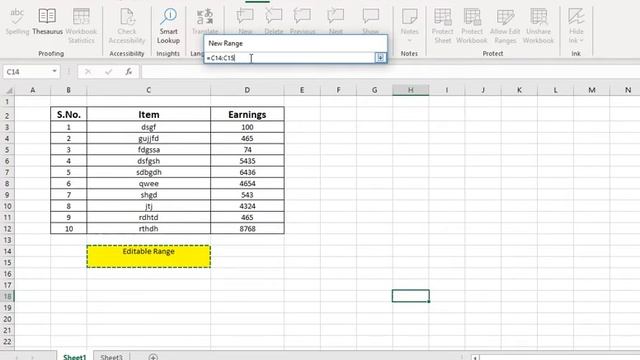
Task: Select the Earnings value 100
Action: coord(247,127)
